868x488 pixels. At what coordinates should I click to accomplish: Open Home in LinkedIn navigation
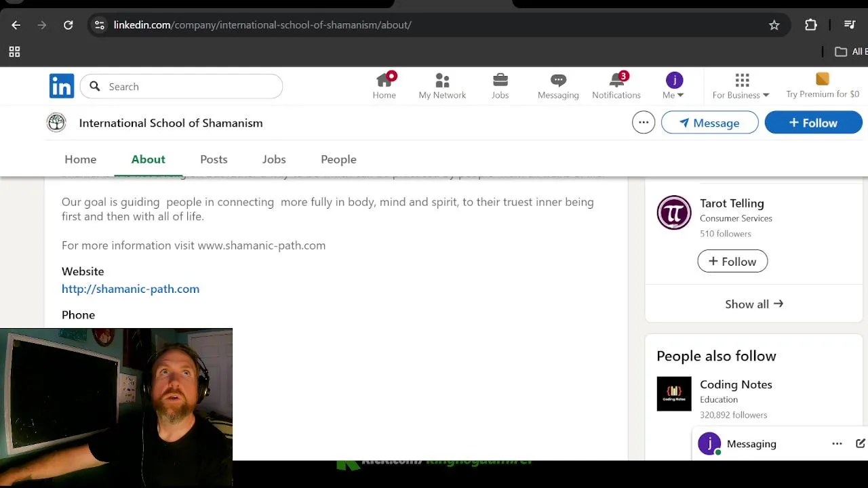[x=384, y=86]
